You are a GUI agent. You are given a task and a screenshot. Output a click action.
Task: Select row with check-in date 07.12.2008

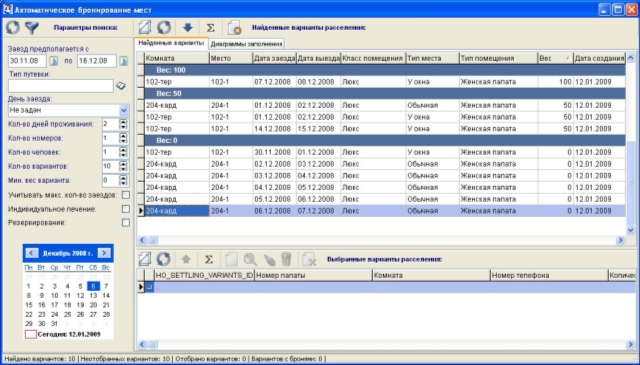[385, 82]
